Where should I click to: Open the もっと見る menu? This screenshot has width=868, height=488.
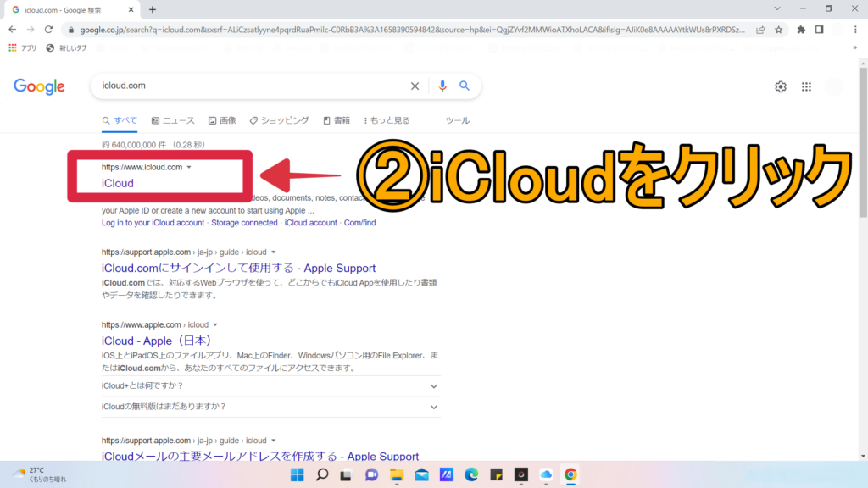point(387,120)
